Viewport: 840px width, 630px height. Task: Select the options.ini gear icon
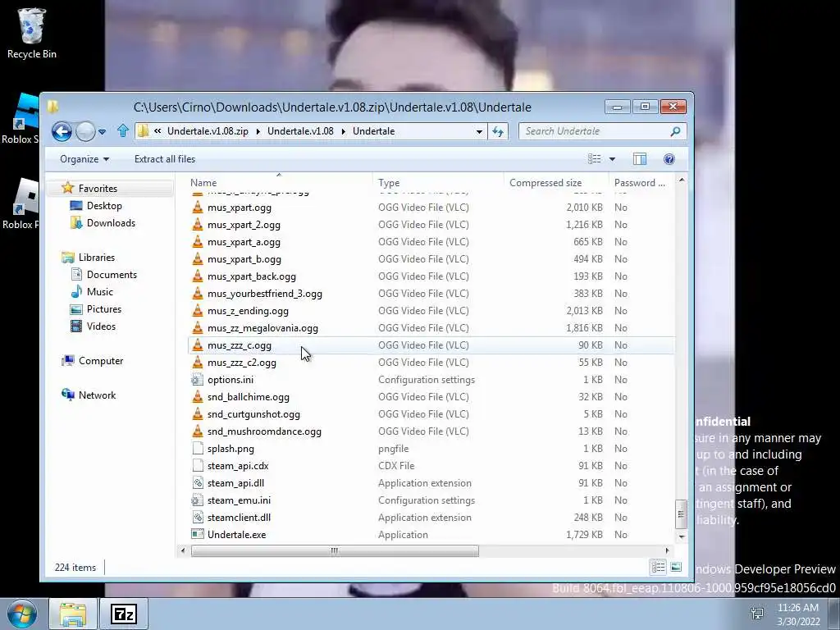pyautogui.click(x=198, y=380)
